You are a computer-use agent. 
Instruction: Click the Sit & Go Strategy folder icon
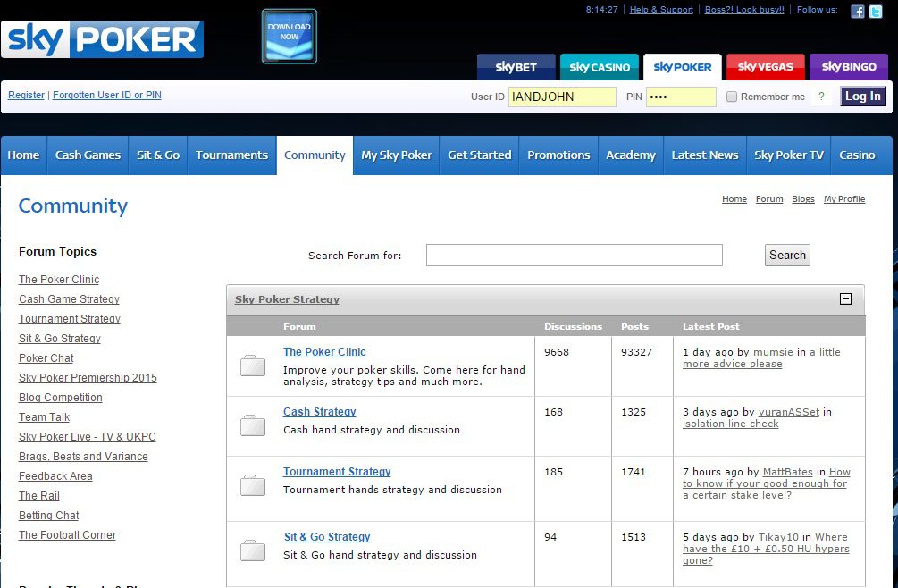253,550
